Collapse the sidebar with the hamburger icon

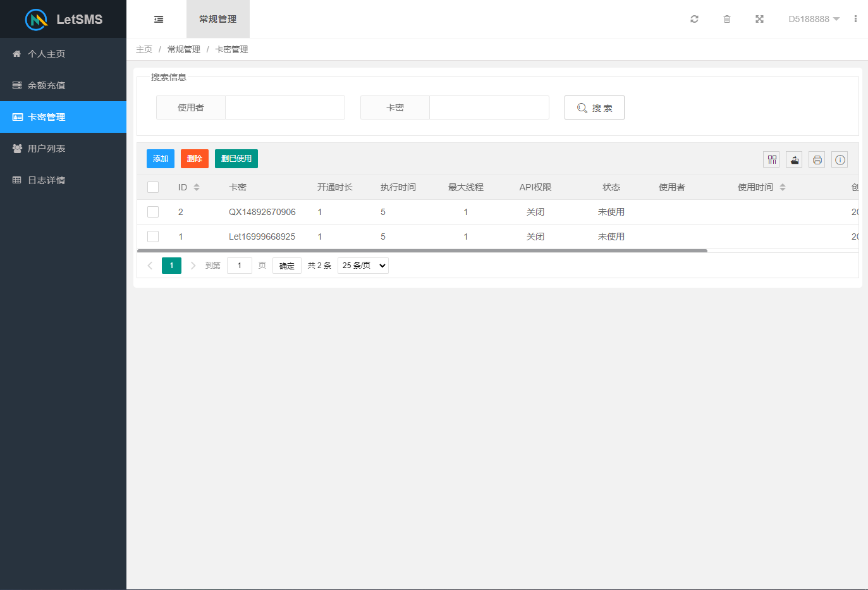157,19
